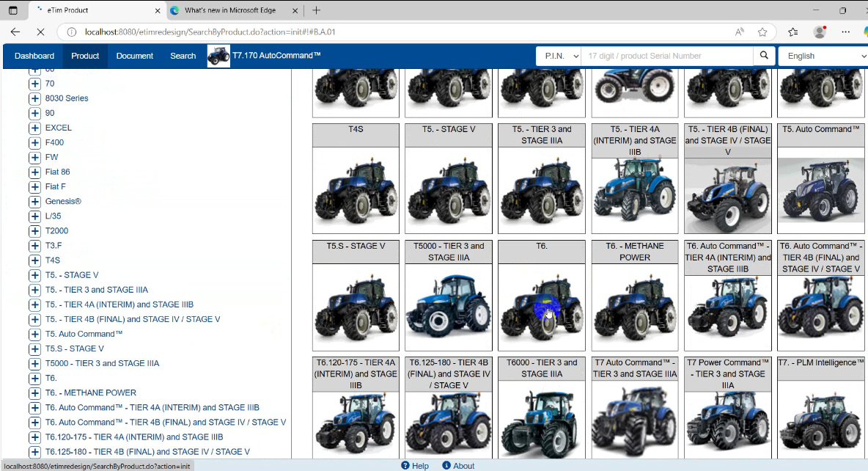Close the What's new in Microsoft Edge tab
This screenshot has width=868, height=471.
295,10
